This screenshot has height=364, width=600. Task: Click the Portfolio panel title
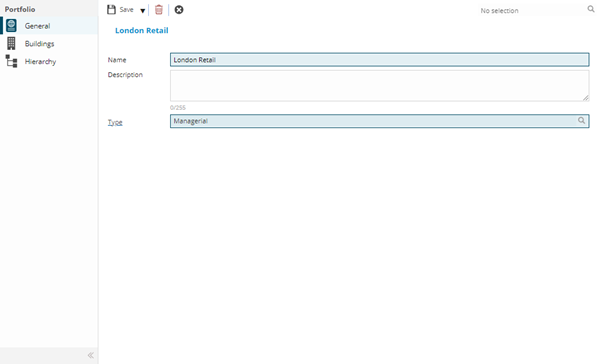[20, 9]
